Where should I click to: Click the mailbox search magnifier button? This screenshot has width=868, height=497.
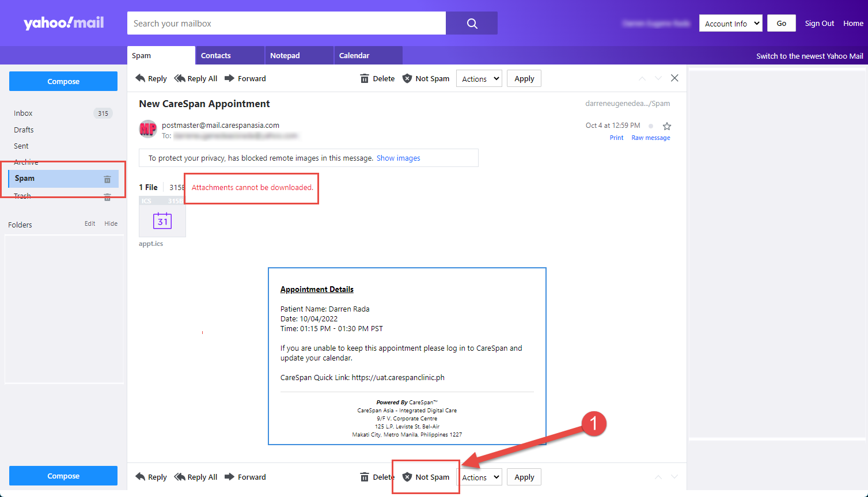[472, 23]
